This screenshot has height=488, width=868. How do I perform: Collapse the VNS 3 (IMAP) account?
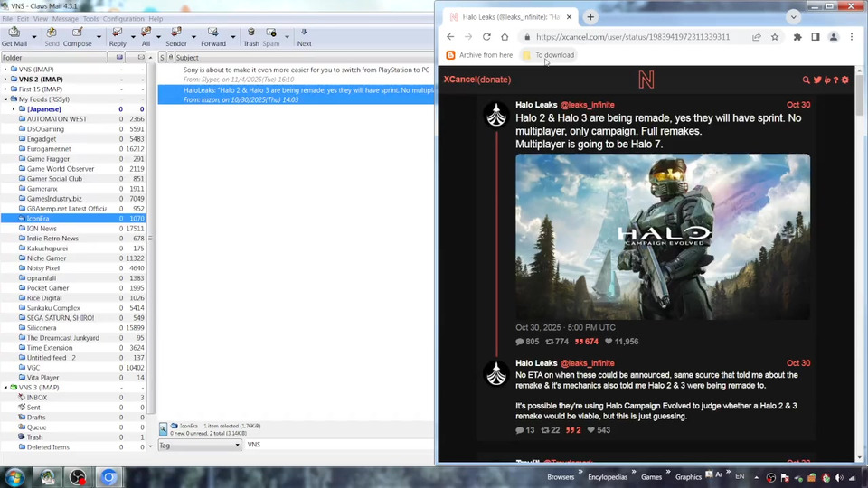tap(5, 388)
